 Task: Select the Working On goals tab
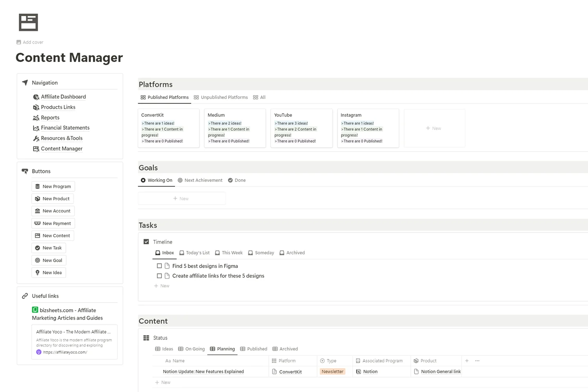(156, 180)
